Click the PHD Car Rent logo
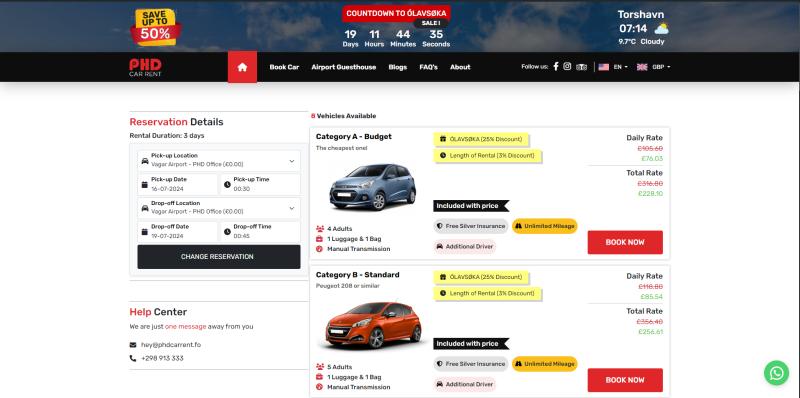800x398 pixels. (x=145, y=67)
